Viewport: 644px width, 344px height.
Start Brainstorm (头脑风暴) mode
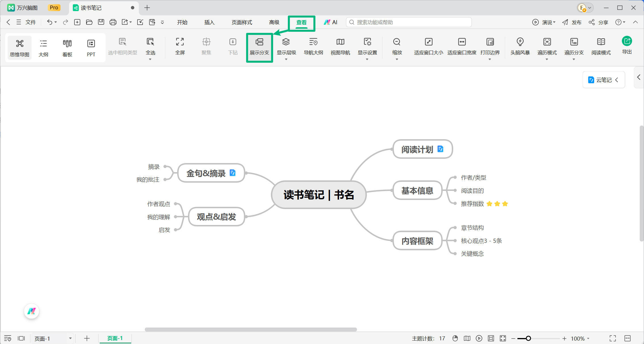coord(520,46)
